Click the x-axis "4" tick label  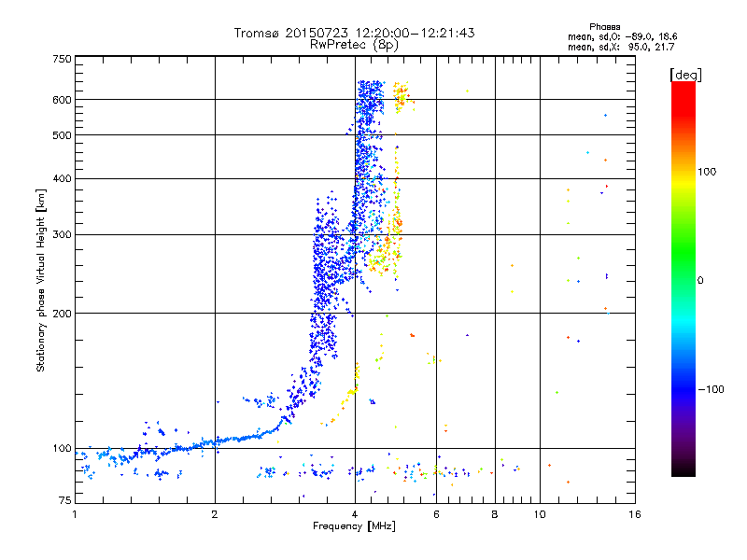(x=355, y=514)
